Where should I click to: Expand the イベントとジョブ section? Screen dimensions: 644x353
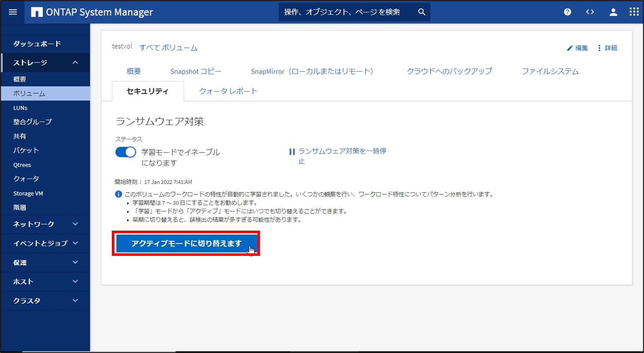[x=75, y=243]
